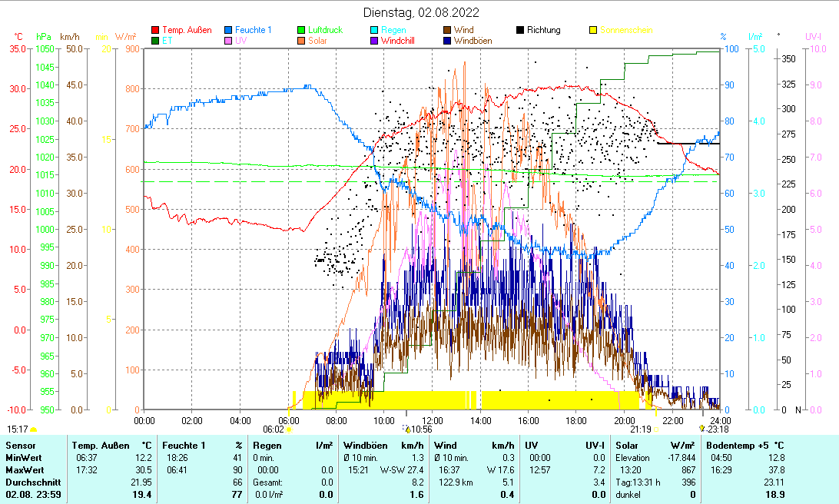Click the solar maximum value '867'
839x504 pixels.
(x=688, y=470)
